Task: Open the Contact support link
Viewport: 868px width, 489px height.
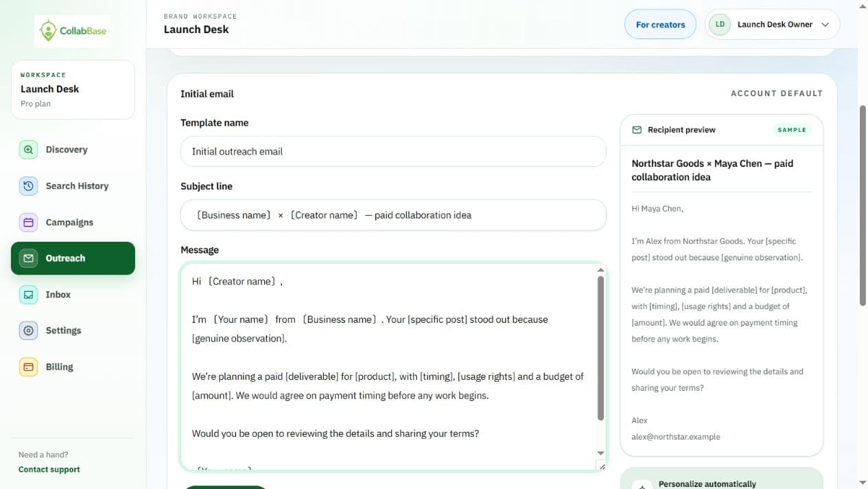Action: tap(49, 470)
